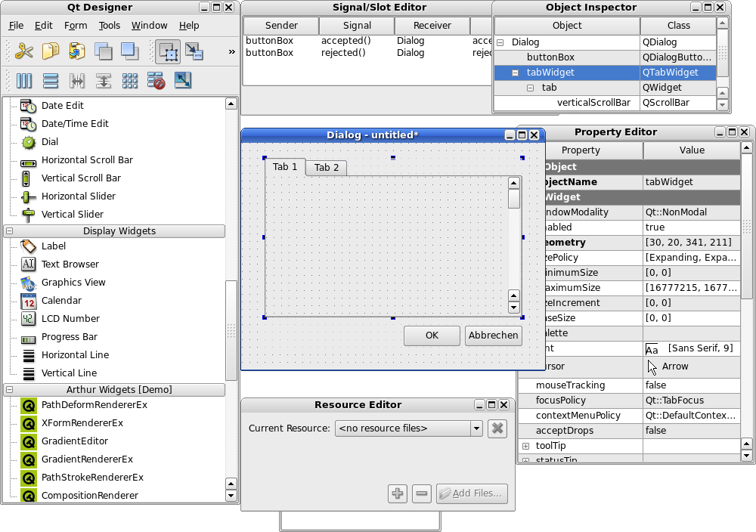Image resolution: width=756 pixels, height=532 pixels.
Task: Click the Abbrechen button
Action: click(493, 336)
